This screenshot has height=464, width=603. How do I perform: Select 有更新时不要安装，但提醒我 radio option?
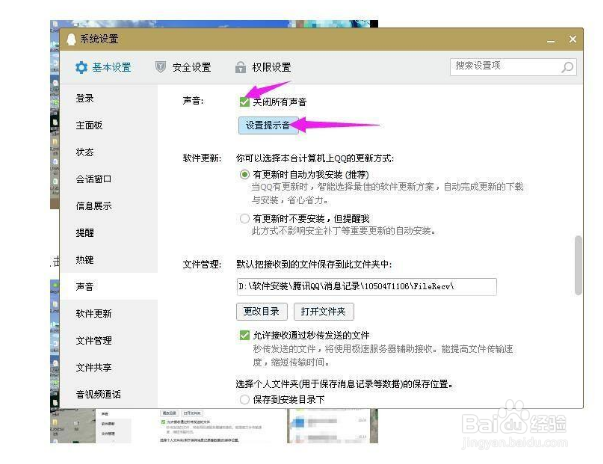(245, 219)
